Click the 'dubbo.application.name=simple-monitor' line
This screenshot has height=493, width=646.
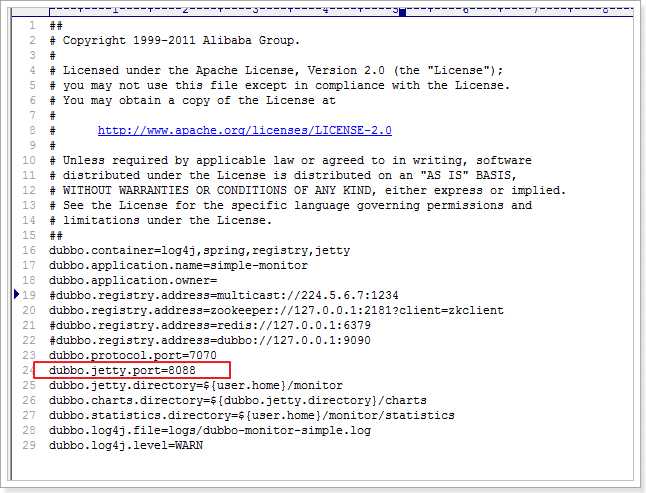coord(178,265)
